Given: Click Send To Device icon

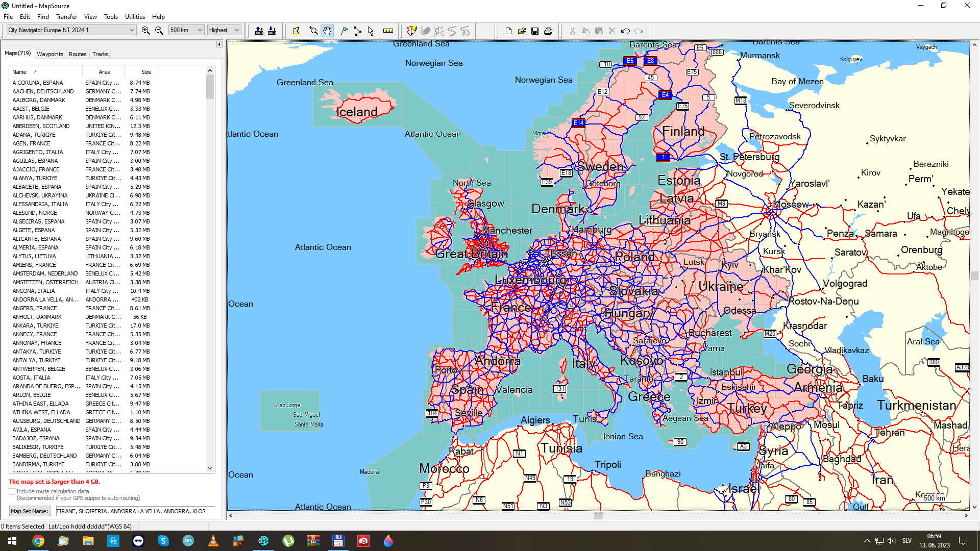Looking at the screenshot, I should (x=259, y=31).
